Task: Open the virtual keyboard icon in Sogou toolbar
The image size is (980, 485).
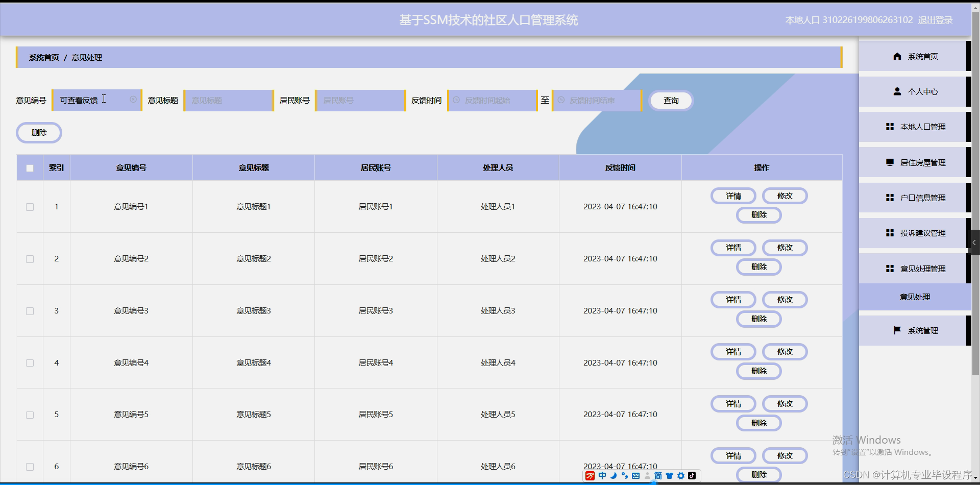Action: click(635, 476)
